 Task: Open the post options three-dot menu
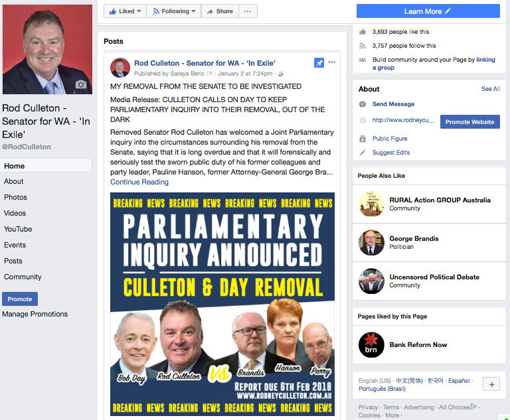331,62
